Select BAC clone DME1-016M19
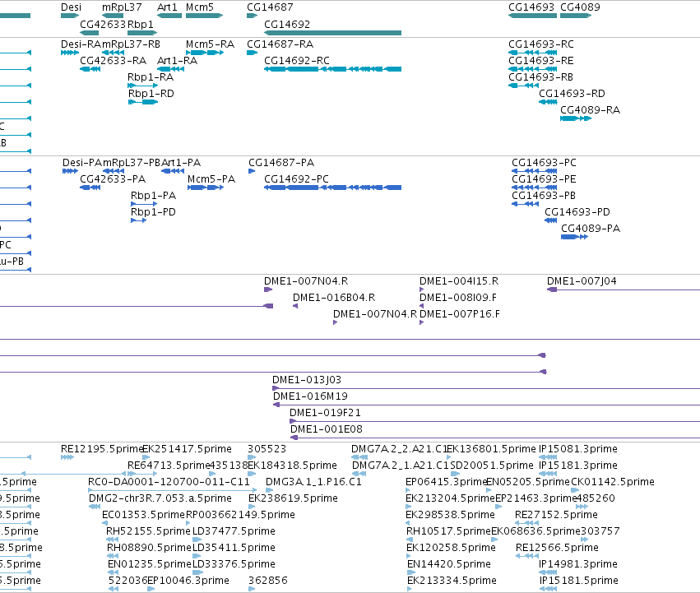The image size is (700, 593). pos(487,405)
